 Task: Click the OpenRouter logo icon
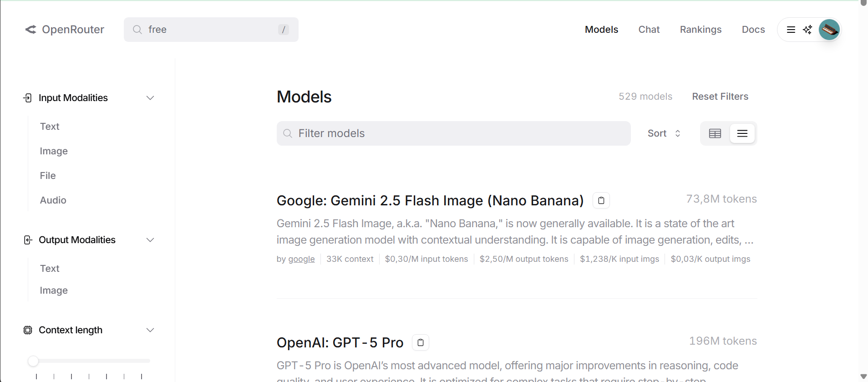coord(30,30)
